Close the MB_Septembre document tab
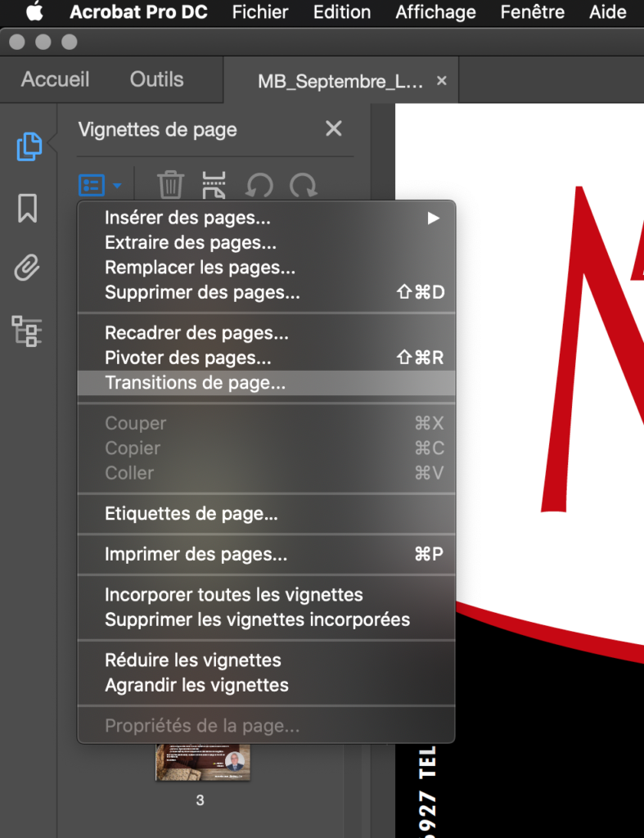 click(442, 81)
